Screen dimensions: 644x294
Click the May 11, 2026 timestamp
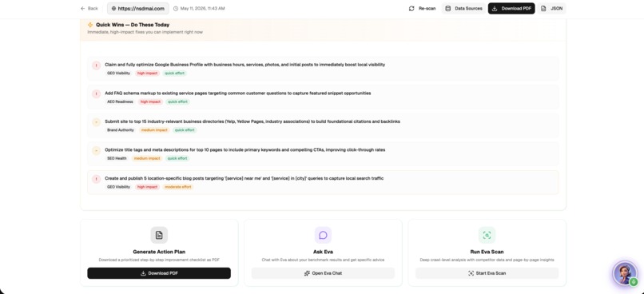pyautogui.click(x=202, y=8)
